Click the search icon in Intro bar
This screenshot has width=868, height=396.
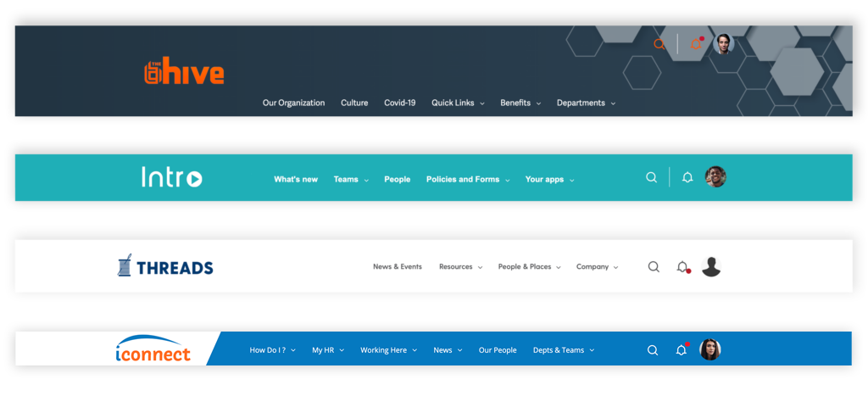tap(652, 177)
